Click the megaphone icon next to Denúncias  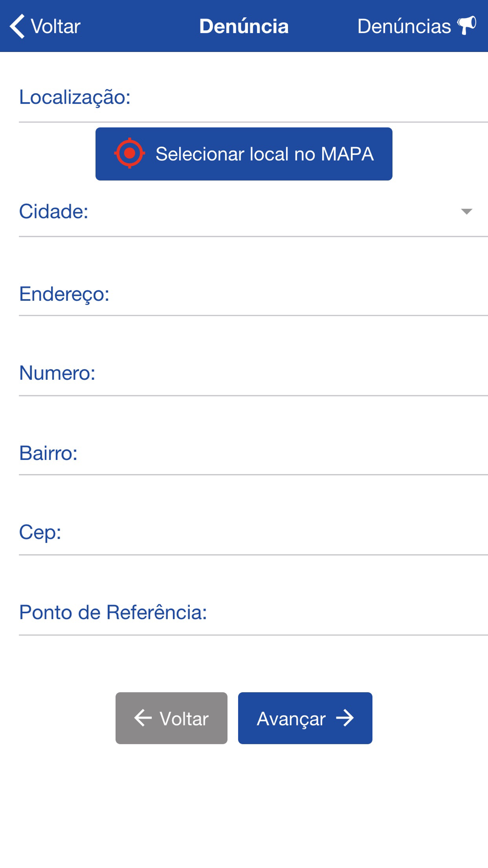click(x=467, y=25)
